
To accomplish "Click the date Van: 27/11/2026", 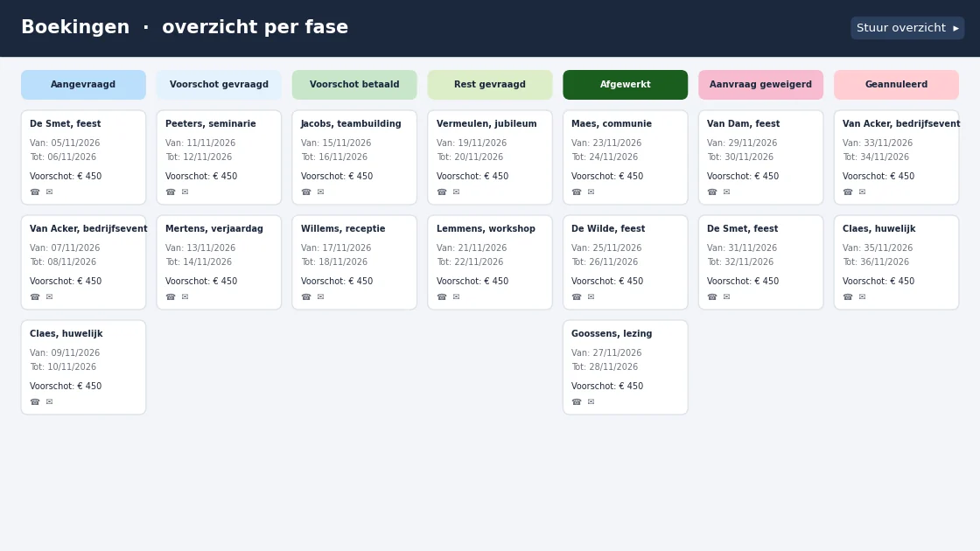I will click(606, 353).
